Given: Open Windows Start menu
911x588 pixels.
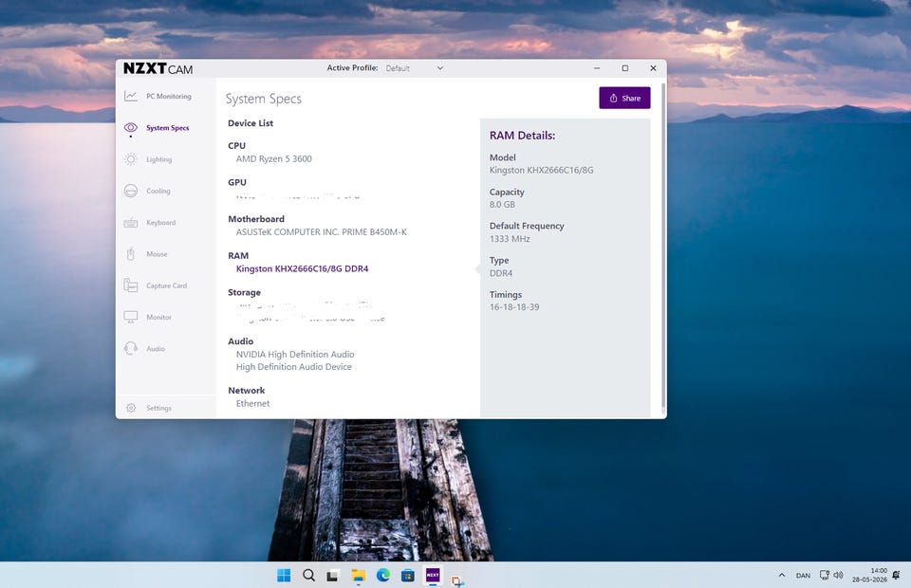Looking at the screenshot, I should 284,576.
